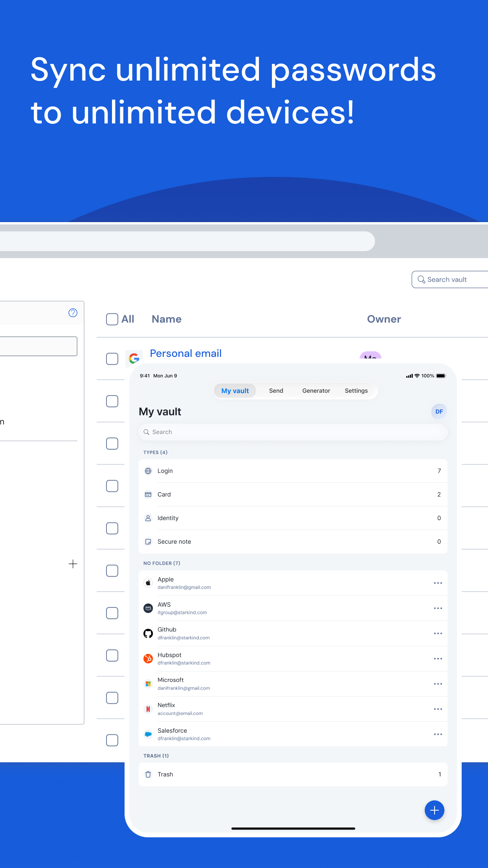Click the Search vault field

pyautogui.click(x=450, y=280)
